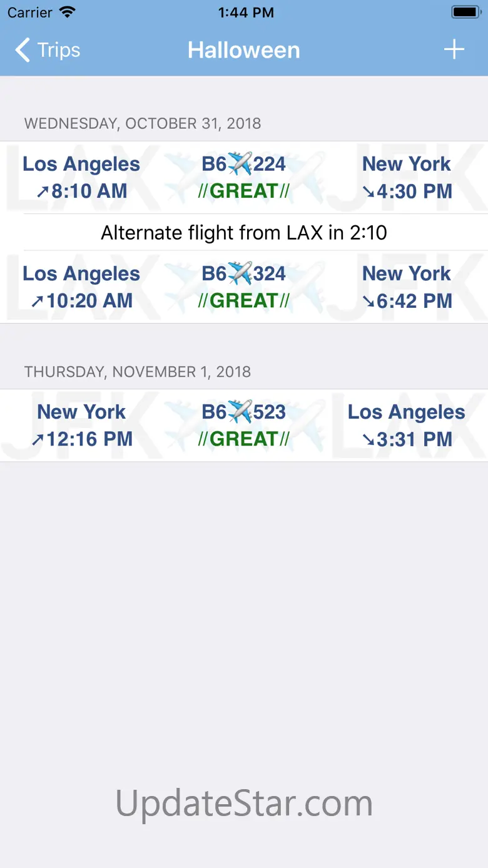This screenshot has width=488, height=868.
Task: Tap arrival arrow at 4:30 PM
Action: [369, 191]
